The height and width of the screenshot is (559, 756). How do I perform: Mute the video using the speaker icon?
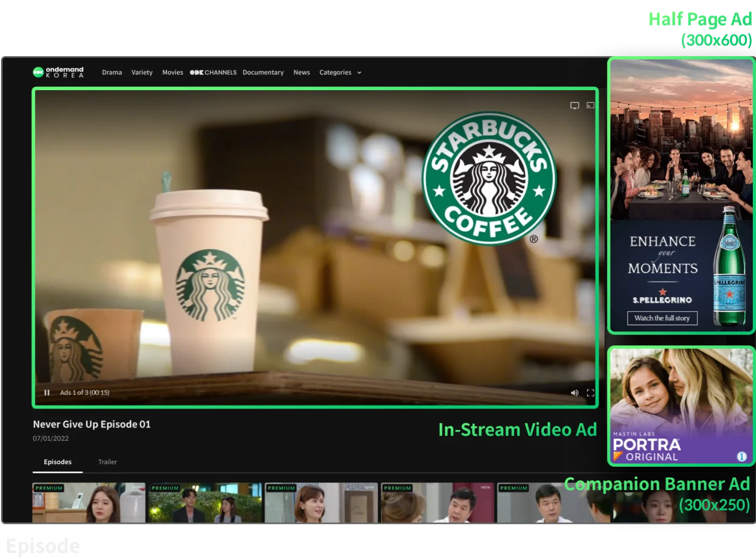click(x=574, y=393)
